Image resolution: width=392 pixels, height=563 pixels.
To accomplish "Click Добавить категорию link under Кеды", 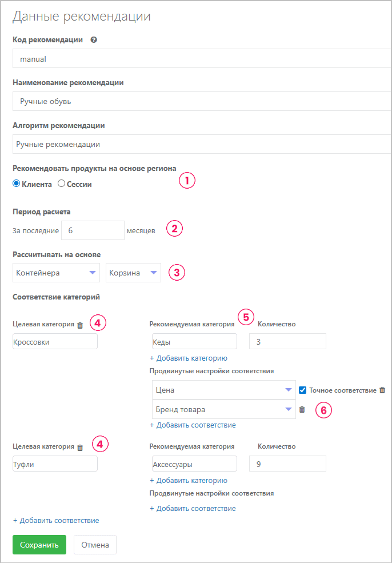I will pos(189,358).
